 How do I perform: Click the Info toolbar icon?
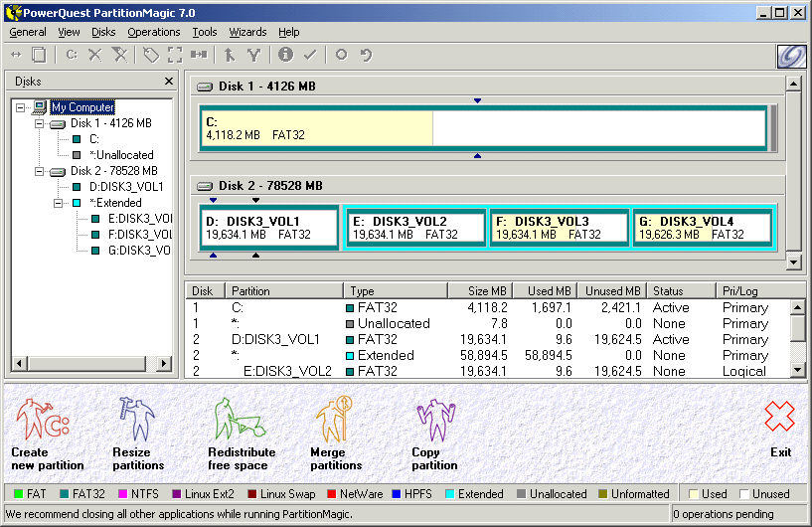click(286, 55)
